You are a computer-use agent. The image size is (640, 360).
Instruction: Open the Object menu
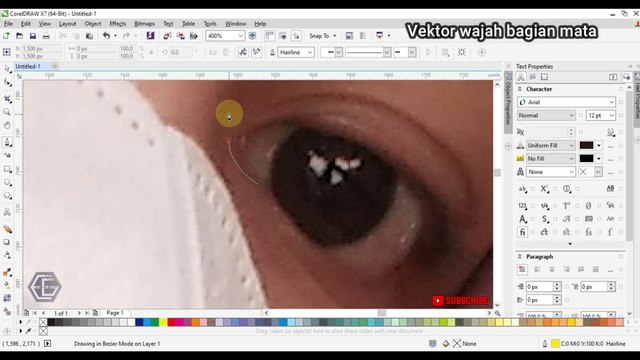(x=93, y=24)
